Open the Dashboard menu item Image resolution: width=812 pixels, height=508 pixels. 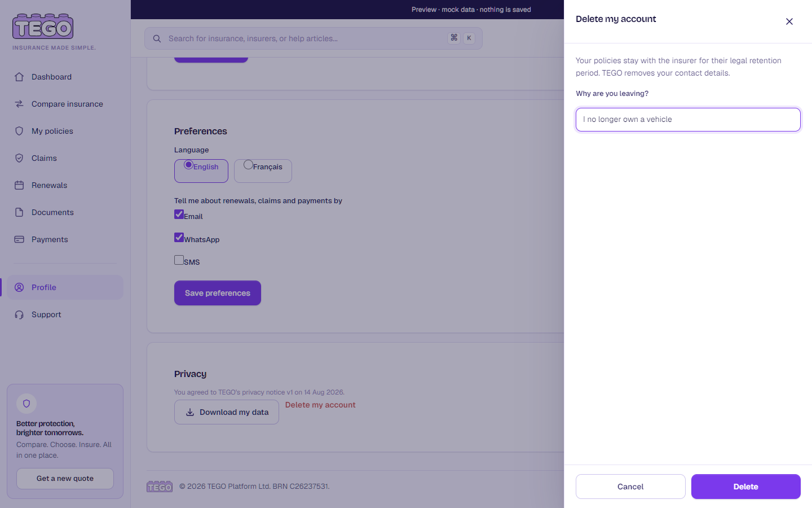click(65, 77)
